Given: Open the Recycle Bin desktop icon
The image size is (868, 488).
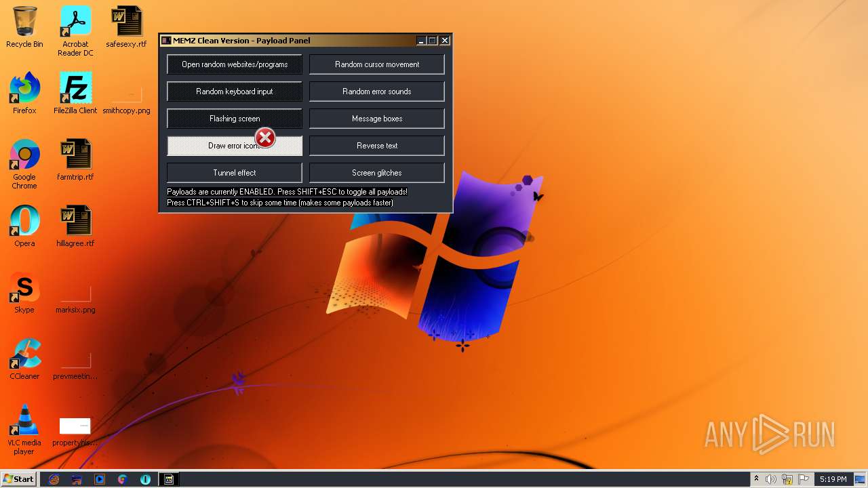Looking at the screenshot, I should (24, 27).
